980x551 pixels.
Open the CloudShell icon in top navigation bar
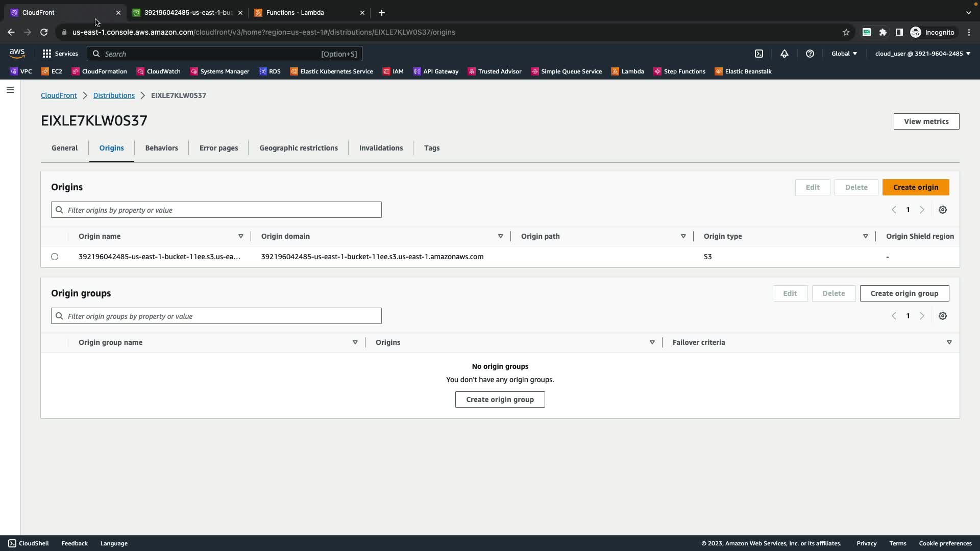tap(759, 54)
